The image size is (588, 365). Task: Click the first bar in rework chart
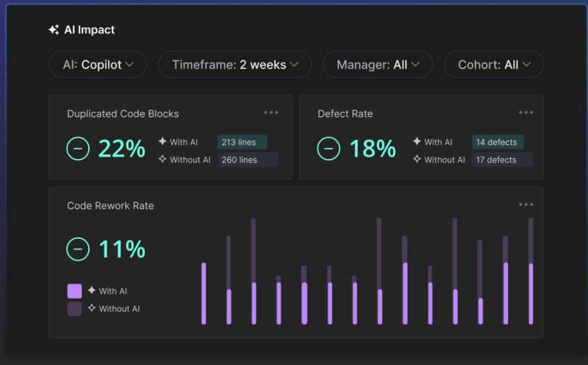pyautogui.click(x=204, y=293)
